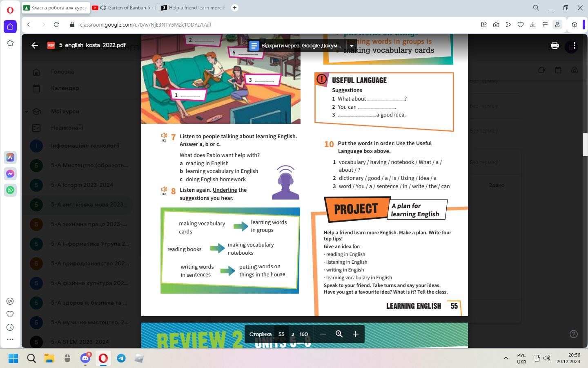
Task: Collapse the Мої курси section
Action: [x=27, y=111]
